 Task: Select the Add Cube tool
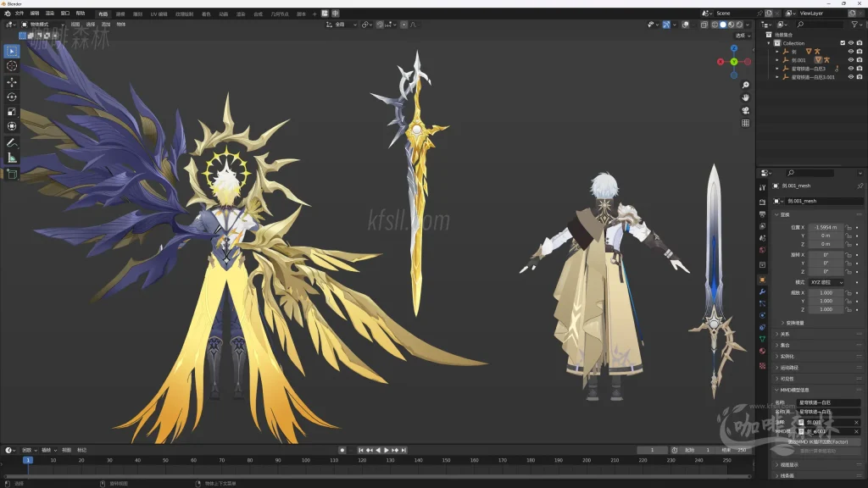tap(12, 175)
